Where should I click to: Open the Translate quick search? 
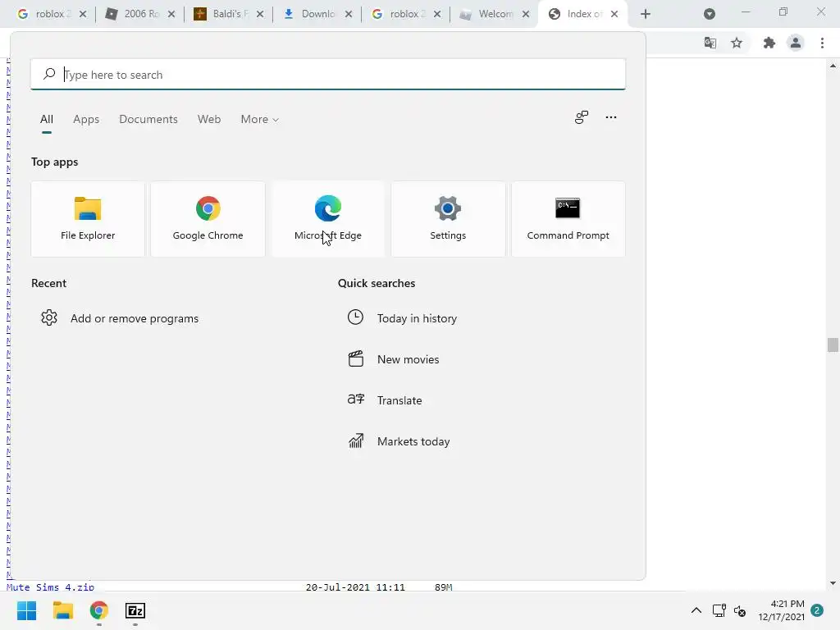pos(385,400)
